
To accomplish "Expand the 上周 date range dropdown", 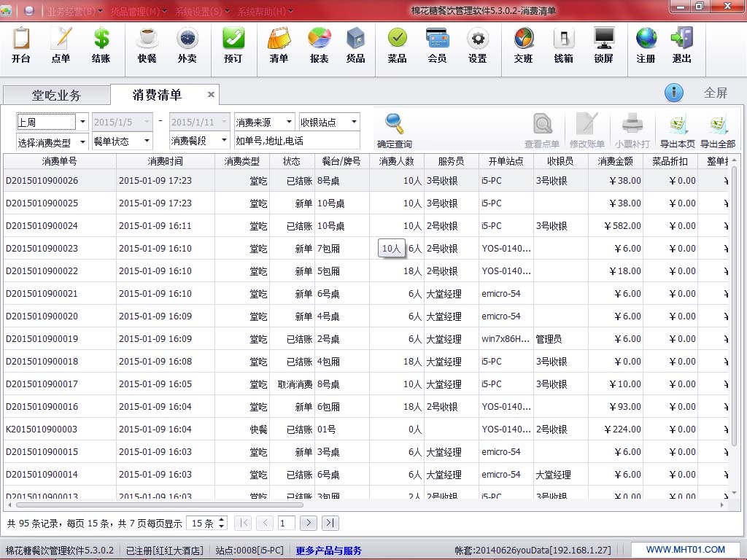I will click(82, 122).
